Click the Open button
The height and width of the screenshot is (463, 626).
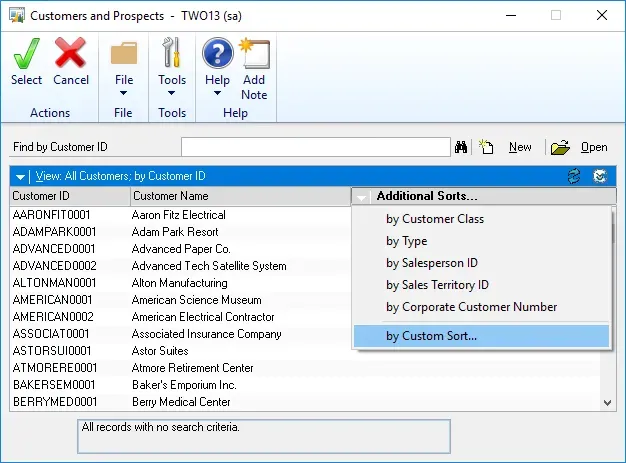click(x=593, y=147)
